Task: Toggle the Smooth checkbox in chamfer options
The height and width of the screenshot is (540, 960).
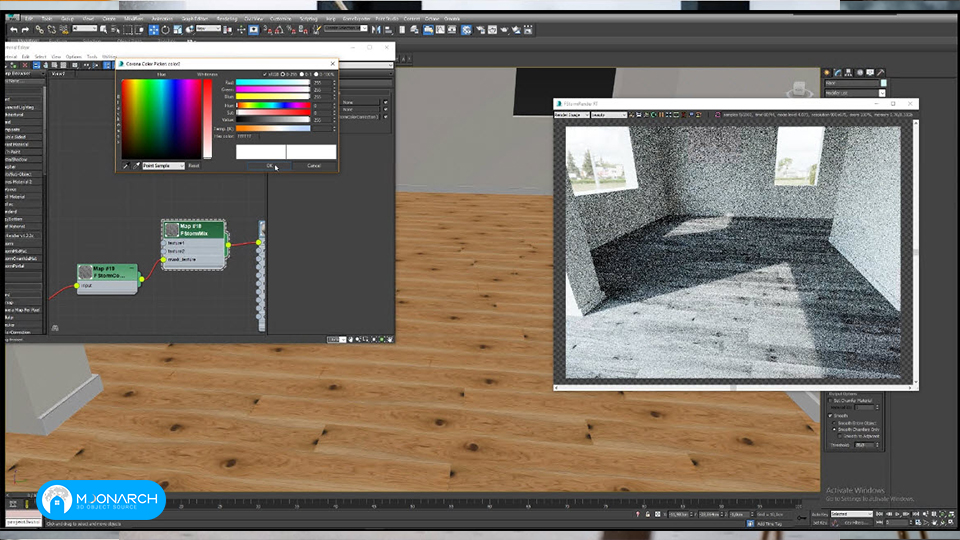Action: point(830,416)
